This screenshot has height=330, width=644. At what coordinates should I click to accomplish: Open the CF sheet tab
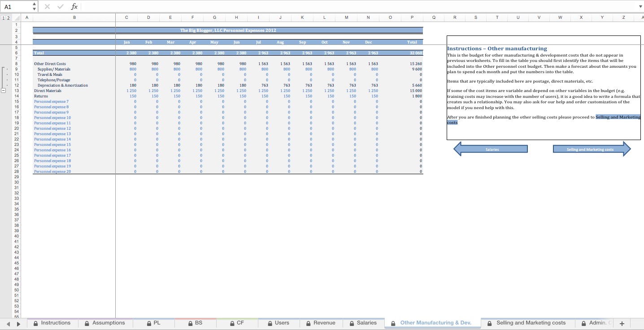point(237,323)
